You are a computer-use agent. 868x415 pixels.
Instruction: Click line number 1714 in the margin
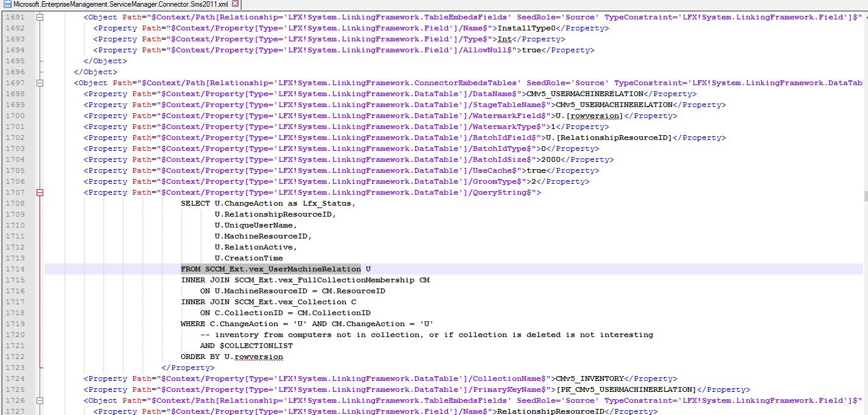point(15,269)
